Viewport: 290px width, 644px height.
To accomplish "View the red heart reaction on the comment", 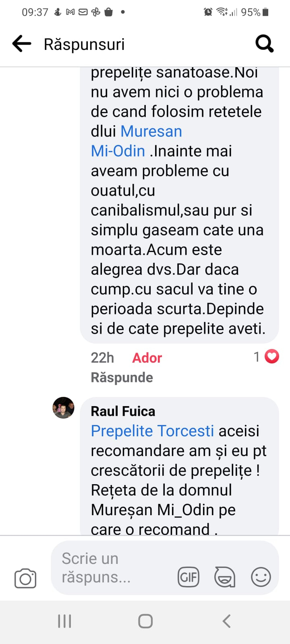I will [272, 357].
